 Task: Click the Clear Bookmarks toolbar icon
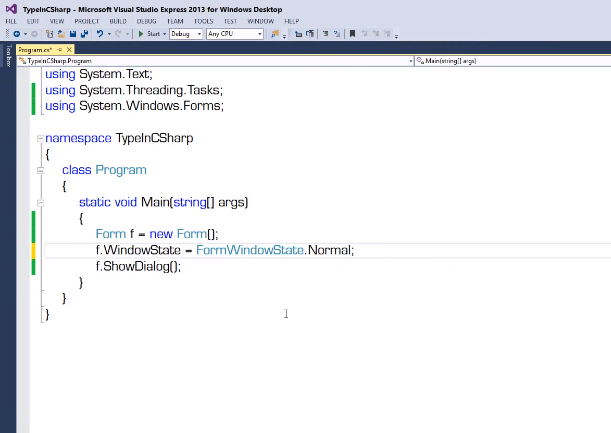tap(387, 34)
